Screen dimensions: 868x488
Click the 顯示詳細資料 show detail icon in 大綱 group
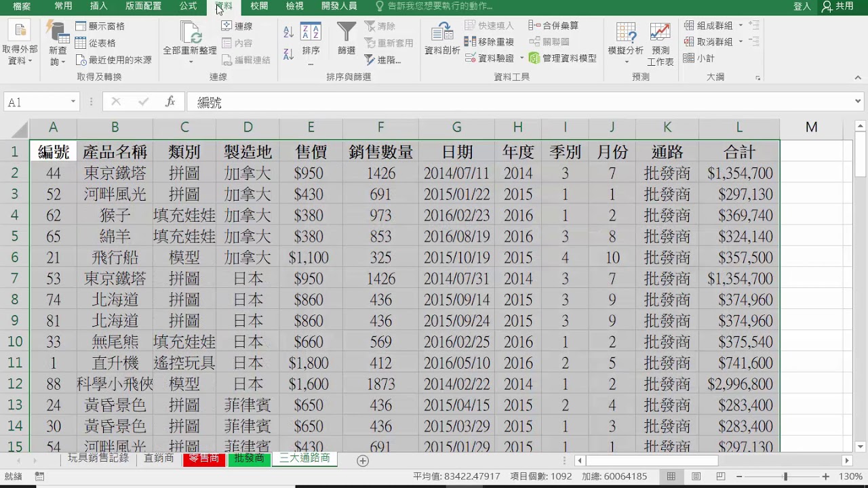pyautogui.click(x=753, y=25)
